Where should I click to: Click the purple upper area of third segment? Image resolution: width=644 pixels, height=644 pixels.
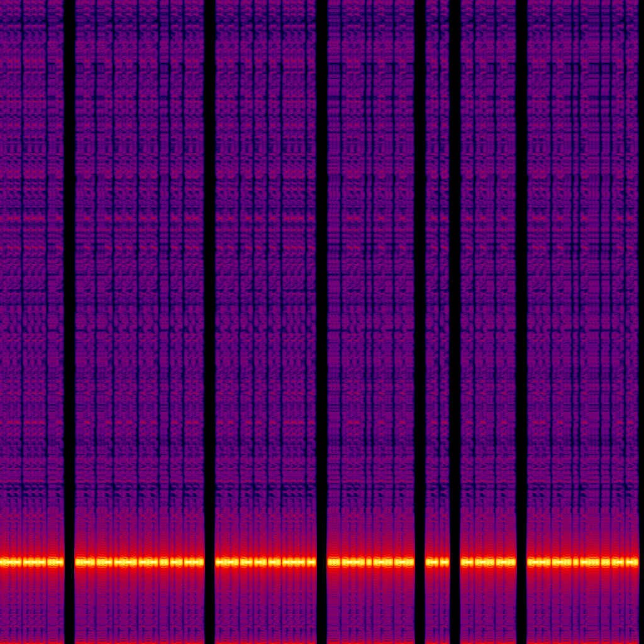[x=265, y=252]
